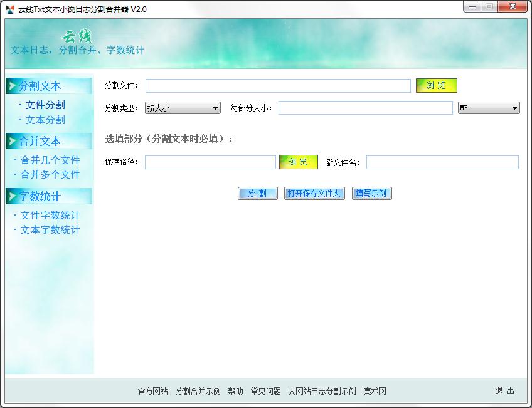The height and width of the screenshot is (408, 532).
Task: Click 帮助 in the bottom menu
Action: pos(235,390)
